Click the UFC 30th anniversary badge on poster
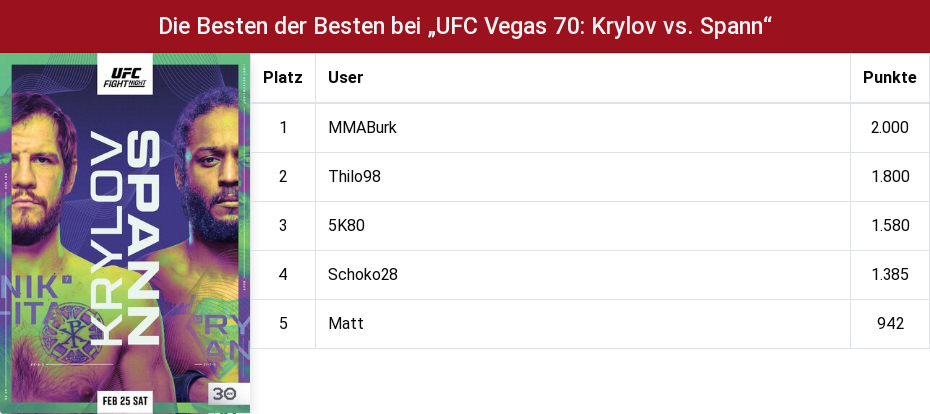Viewport: 930px width, 414px height. [225, 393]
